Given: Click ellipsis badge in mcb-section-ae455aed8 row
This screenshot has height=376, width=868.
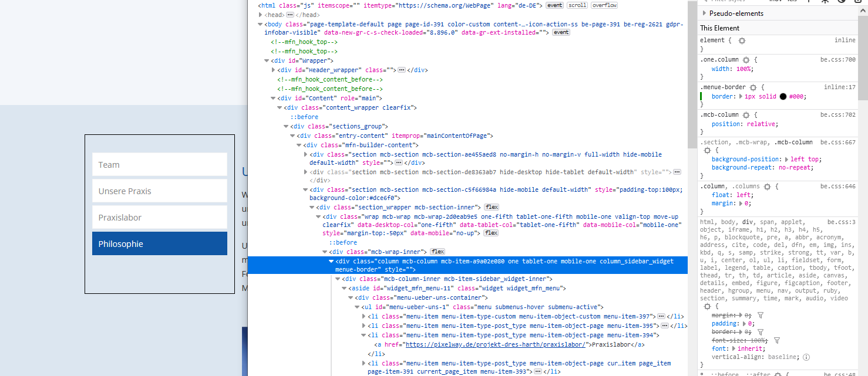Looking at the screenshot, I should 398,162.
